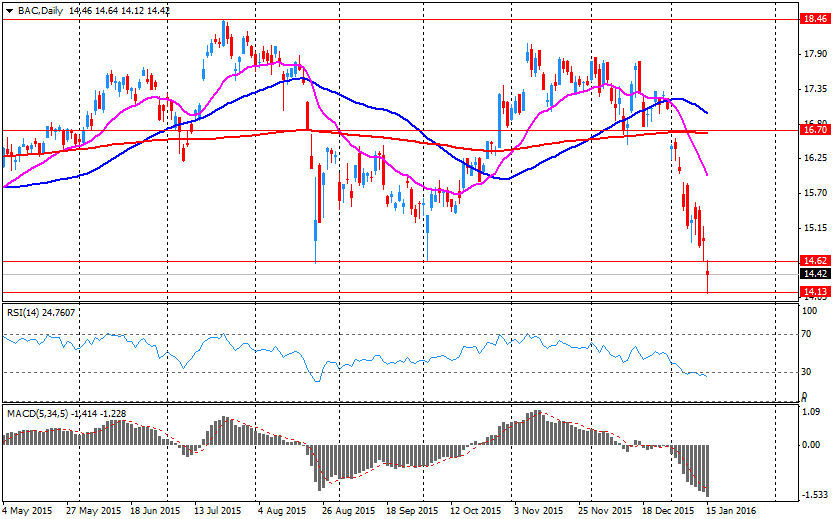
Task: Click the red 14.62 price tag
Action: (813, 260)
